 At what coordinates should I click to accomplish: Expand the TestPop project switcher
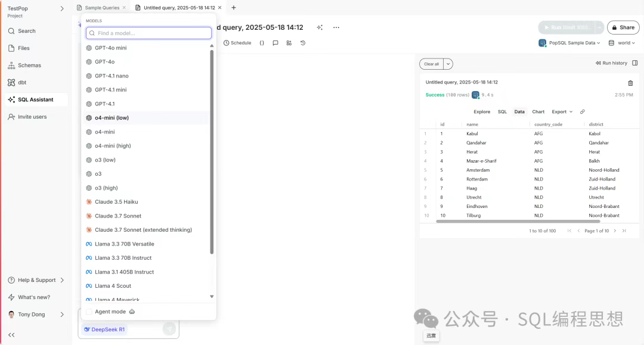point(62,8)
